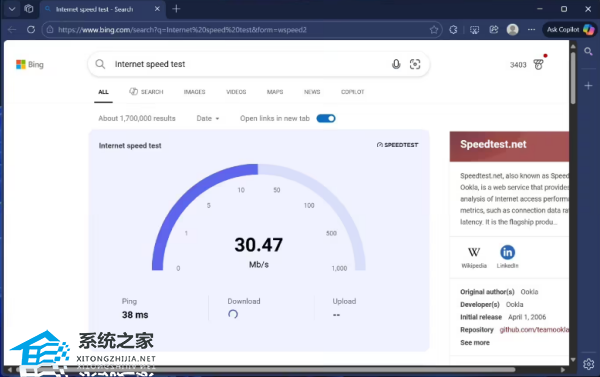Viewport: 600px width, 377px height.
Task: Refresh the current page
Action: click(x=31, y=29)
